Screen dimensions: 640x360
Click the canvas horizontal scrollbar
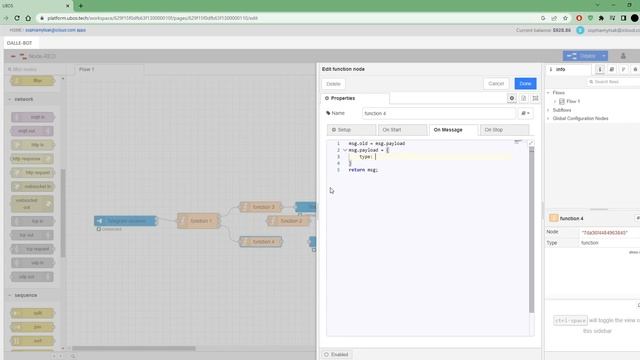(x=134, y=348)
